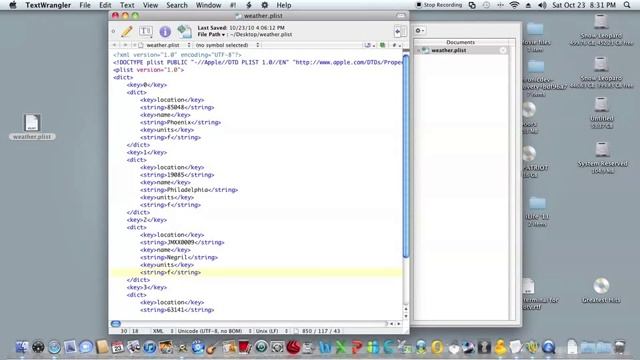Open the View menu
This screenshot has width=640, height=360.
[150, 5]
